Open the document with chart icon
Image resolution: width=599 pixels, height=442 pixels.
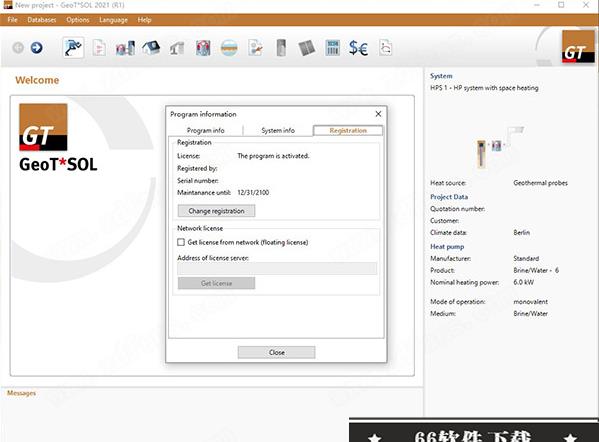pyautogui.click(x=255, y=48)
